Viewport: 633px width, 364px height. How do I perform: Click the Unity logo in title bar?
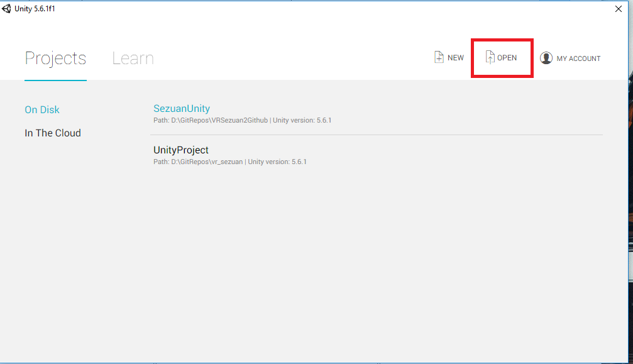tap(6, 8)
